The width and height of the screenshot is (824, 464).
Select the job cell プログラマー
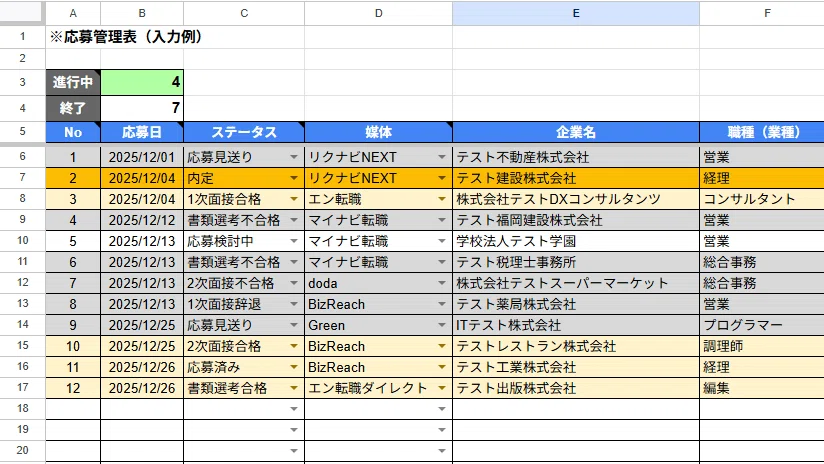(762, 325)
